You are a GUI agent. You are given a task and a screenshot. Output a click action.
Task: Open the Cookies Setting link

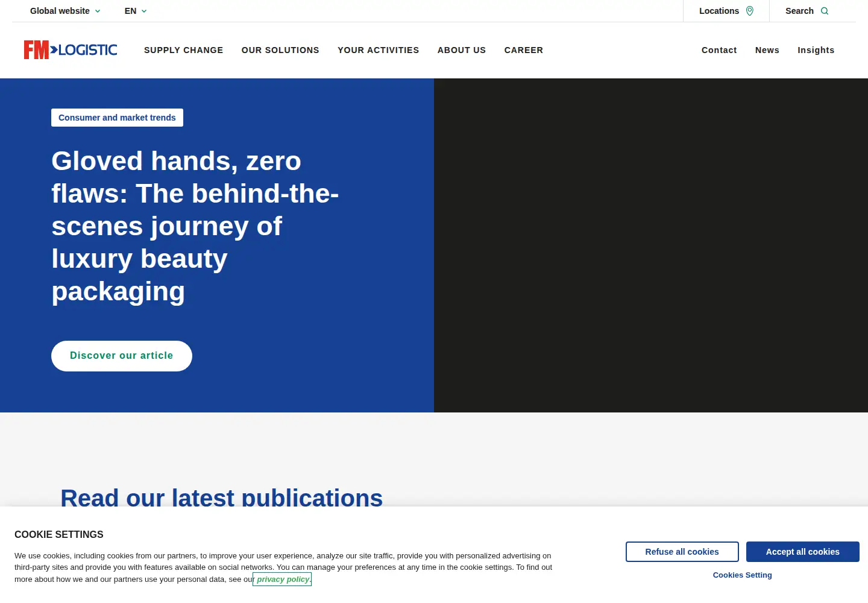pyautogui.click(x=743, y=575)
